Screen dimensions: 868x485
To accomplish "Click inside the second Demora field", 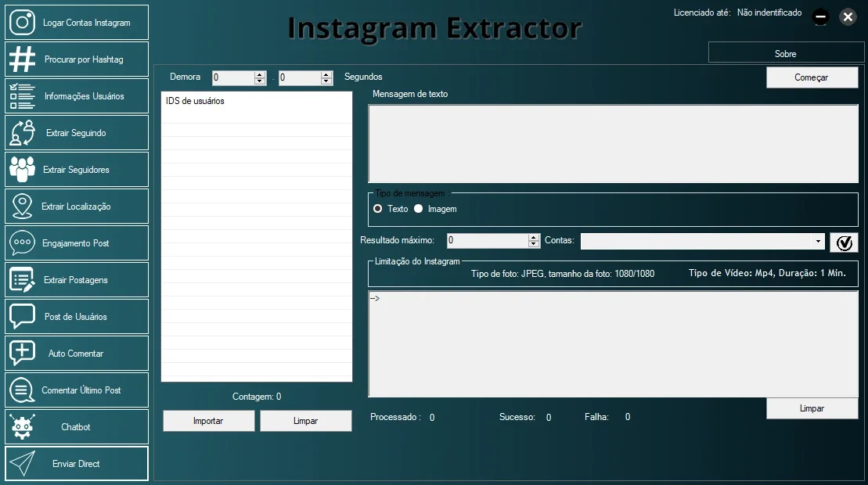I will point(300,78).
